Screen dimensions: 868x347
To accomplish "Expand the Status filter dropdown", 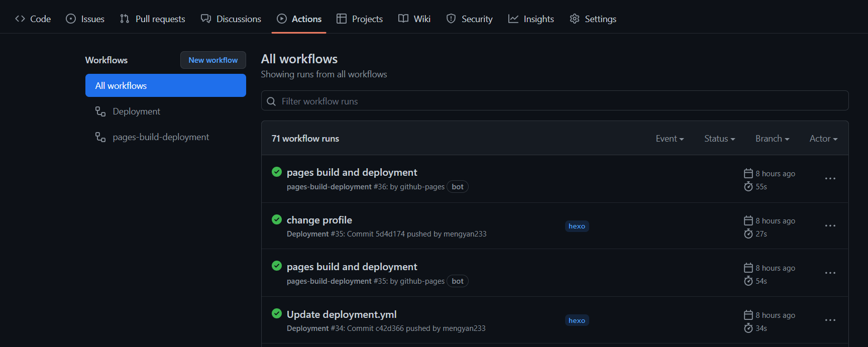I will coord(719,139).
